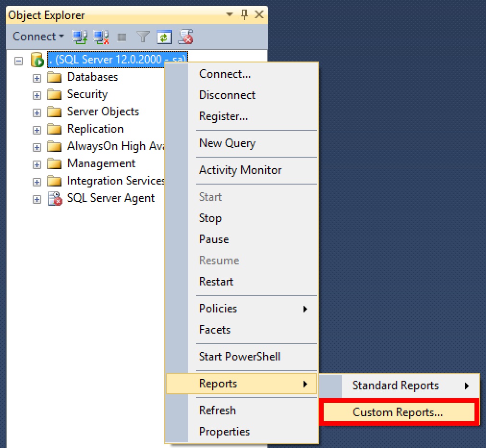
Task: Open Properties from the context menu
Action: 242,432
